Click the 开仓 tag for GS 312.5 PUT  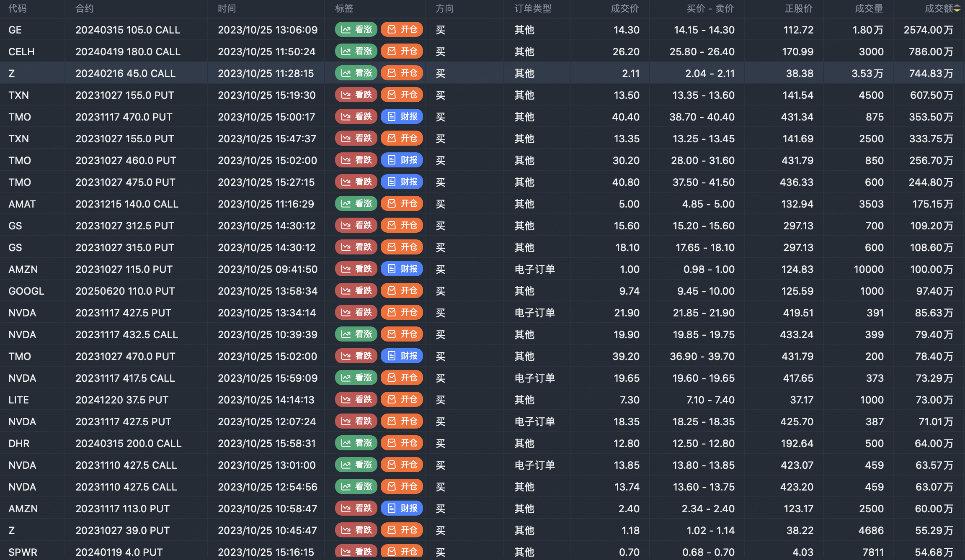402,226
